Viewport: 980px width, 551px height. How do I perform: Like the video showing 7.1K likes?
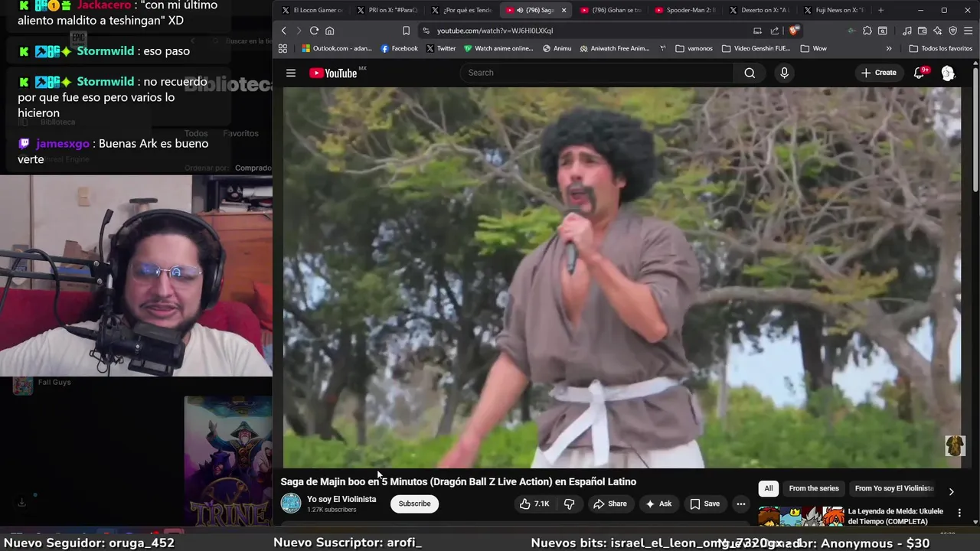click(534, 504)
